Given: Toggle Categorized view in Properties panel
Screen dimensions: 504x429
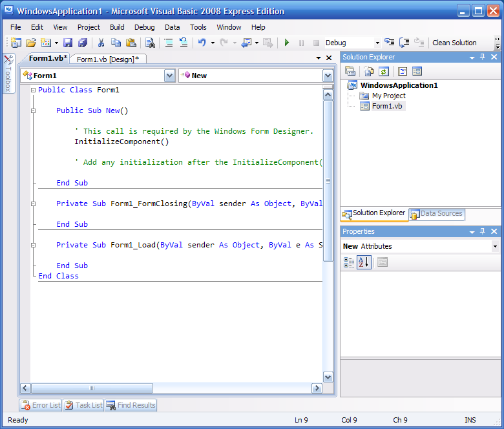Looking at the screenshot, I should pos(349,262).
